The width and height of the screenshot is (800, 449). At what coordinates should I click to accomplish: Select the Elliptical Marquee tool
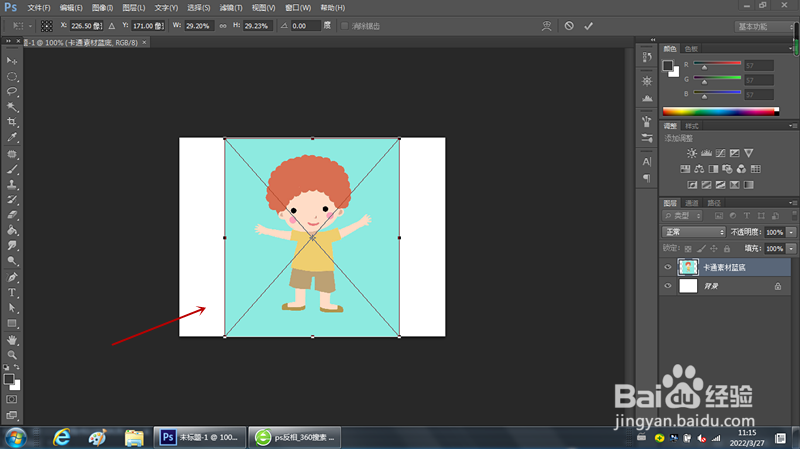[12, 77]
